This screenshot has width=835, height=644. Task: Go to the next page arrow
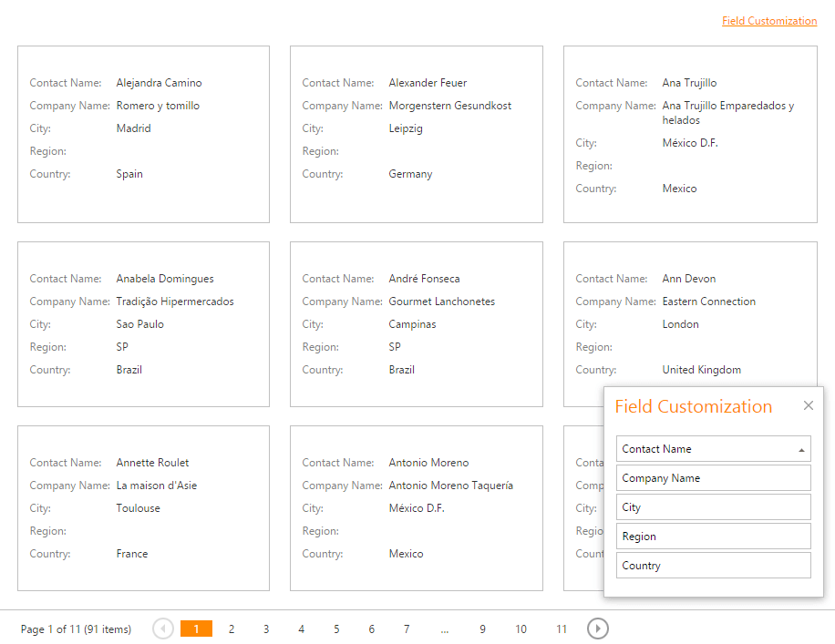point(598,629)
